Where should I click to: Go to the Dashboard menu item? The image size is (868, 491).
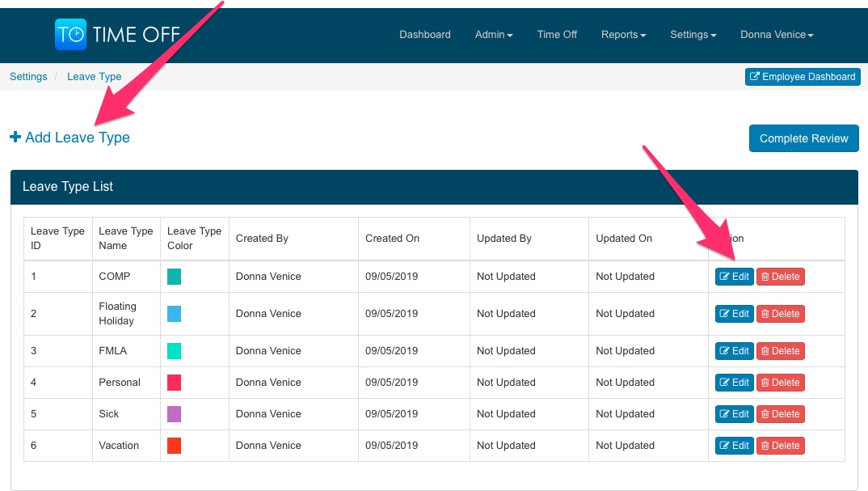click(425, 35)
